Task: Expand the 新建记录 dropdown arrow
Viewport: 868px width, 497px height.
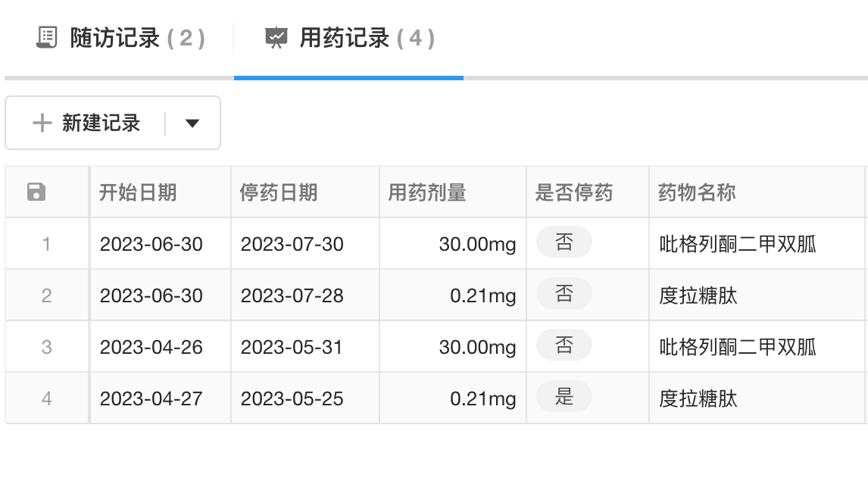Action: coord(192,123)
